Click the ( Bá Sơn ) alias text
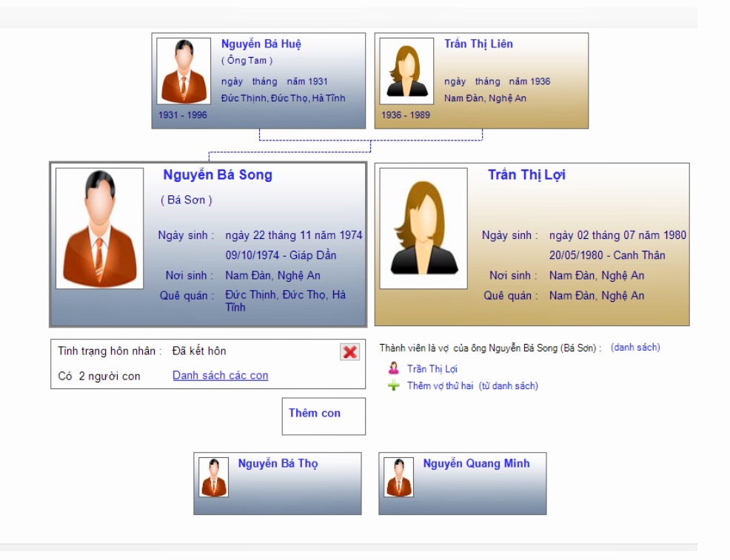 click(x=187, y=200)
